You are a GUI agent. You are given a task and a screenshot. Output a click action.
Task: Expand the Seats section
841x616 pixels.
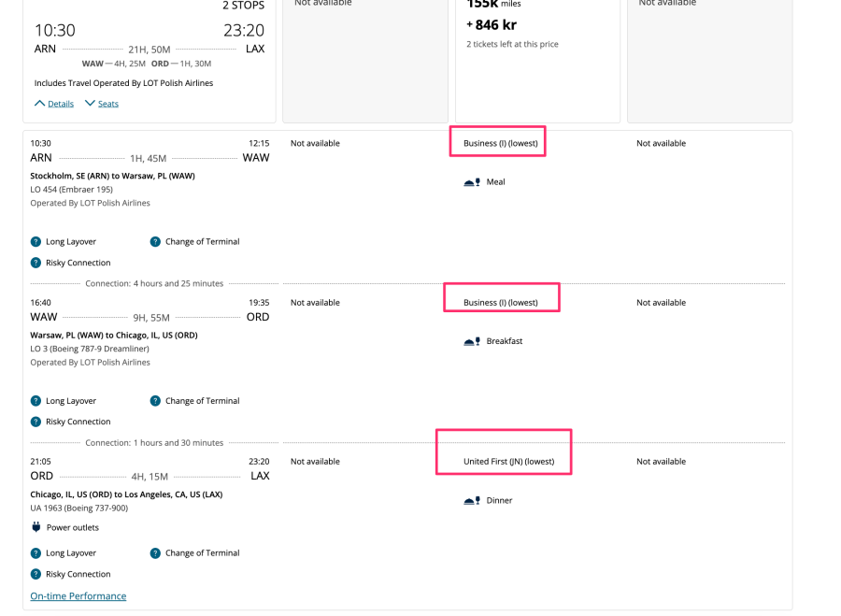coord(102,104)
